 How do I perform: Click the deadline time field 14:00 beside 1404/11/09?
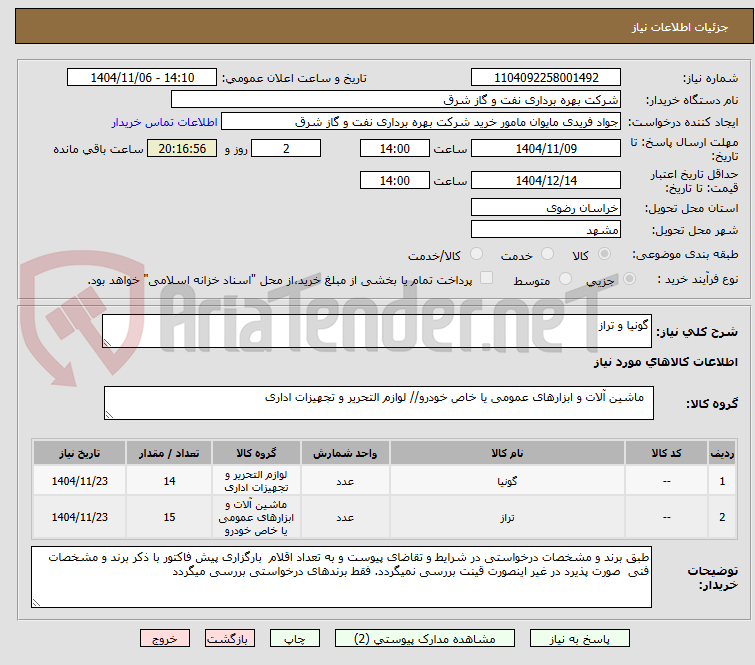coord(394,148)
